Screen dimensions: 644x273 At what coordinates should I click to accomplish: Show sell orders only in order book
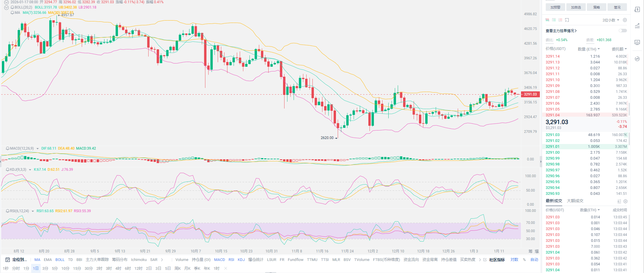560,20
